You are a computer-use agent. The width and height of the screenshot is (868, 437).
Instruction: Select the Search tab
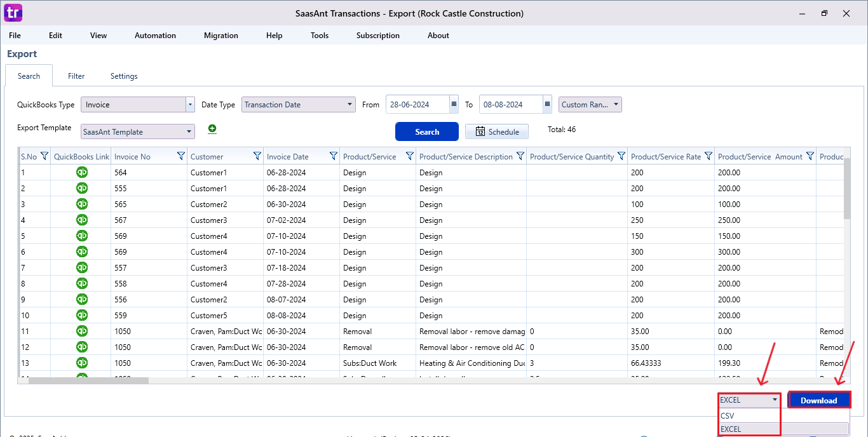(29, 76)
